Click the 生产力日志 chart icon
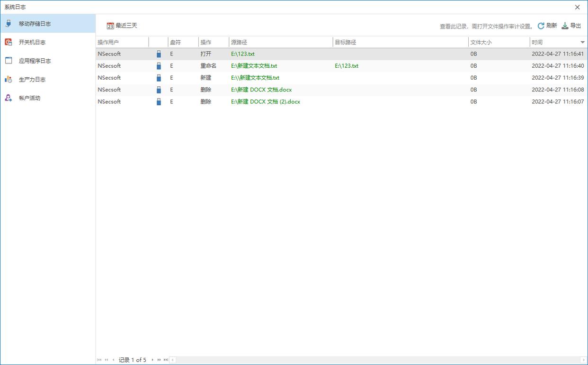 [9, 80]
